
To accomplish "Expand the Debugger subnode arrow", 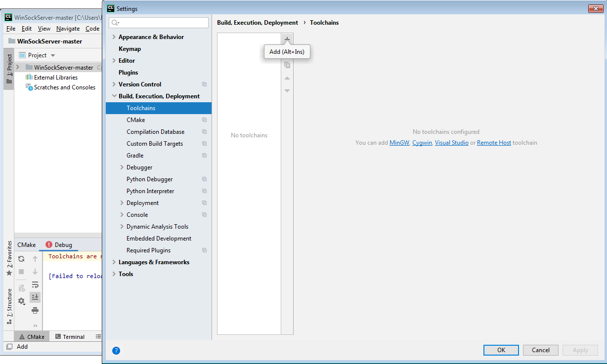I will click(122, 167).
